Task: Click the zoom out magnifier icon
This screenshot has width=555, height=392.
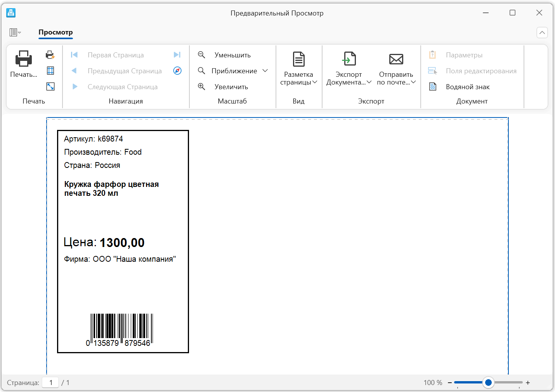Action: (201, 55)
